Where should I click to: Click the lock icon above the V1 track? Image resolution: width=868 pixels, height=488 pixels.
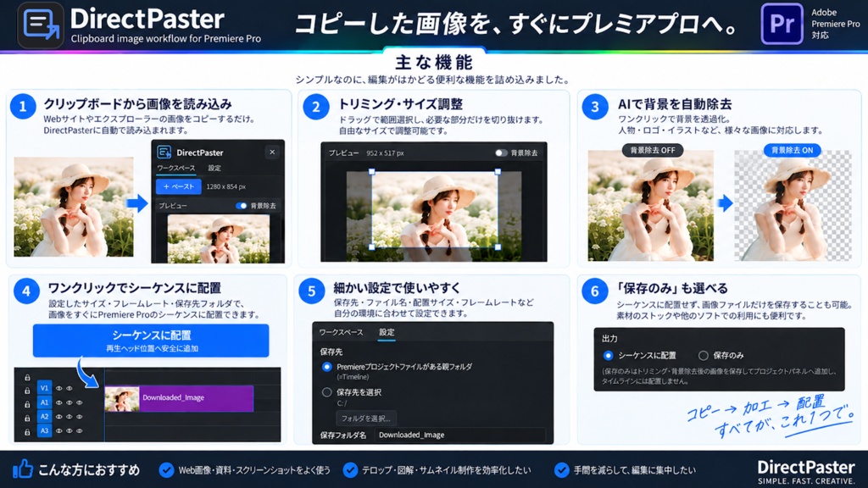[27, 377]
